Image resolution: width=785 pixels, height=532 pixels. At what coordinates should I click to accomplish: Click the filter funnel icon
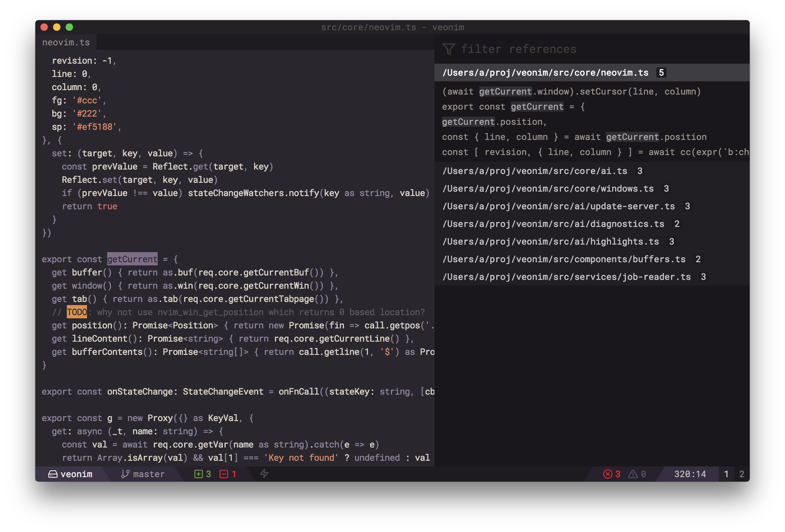449,49
